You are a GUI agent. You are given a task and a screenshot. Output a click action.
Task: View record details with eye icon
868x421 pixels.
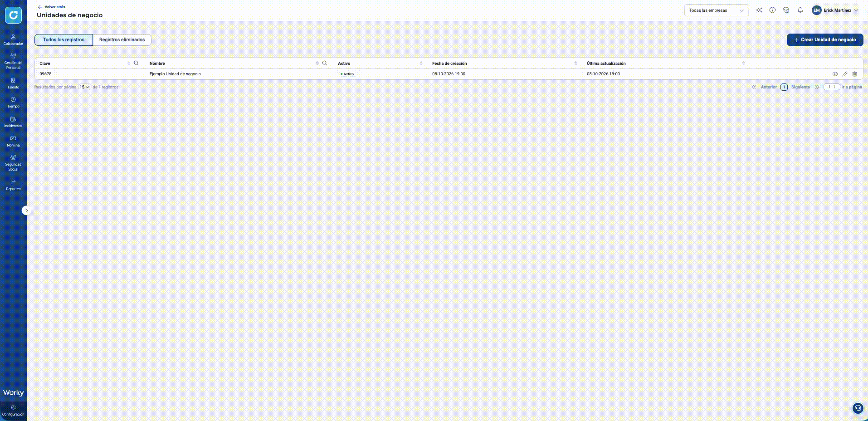point(835,74)
